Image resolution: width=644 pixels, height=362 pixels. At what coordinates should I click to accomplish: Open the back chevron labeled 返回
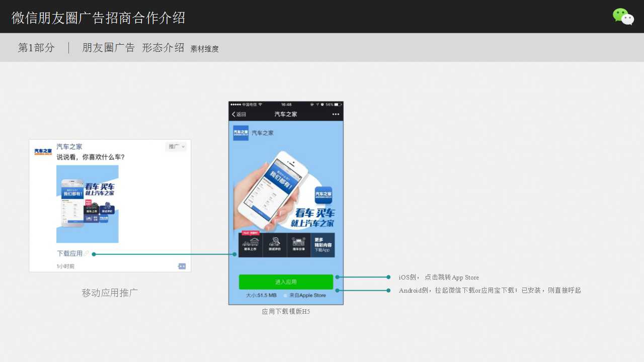(238, 114)
